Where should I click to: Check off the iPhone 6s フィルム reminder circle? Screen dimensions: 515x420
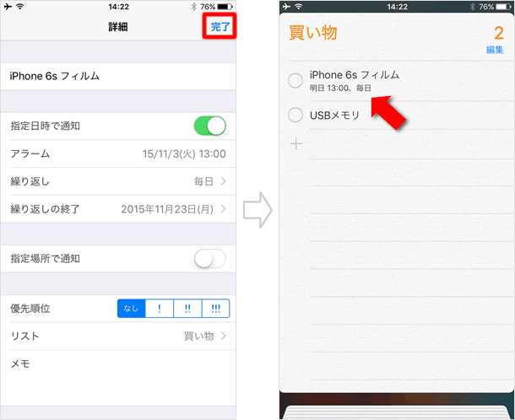click(x=295, y=81)
